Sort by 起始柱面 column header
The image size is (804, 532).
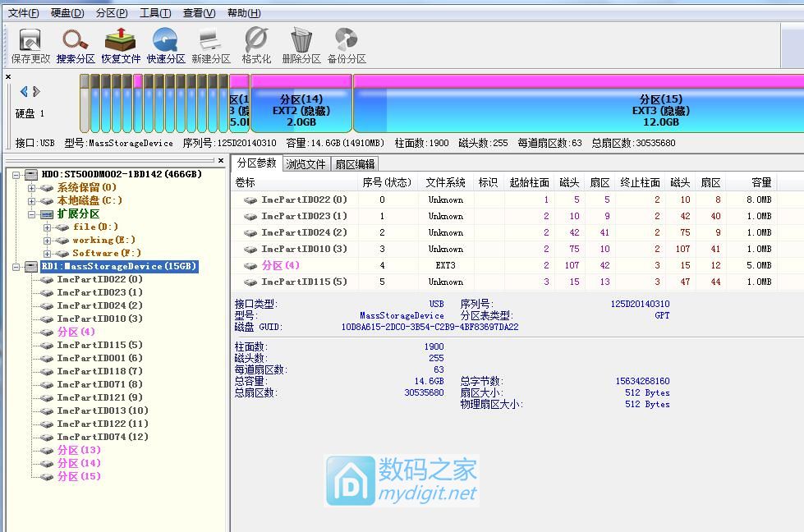(529, 182)
